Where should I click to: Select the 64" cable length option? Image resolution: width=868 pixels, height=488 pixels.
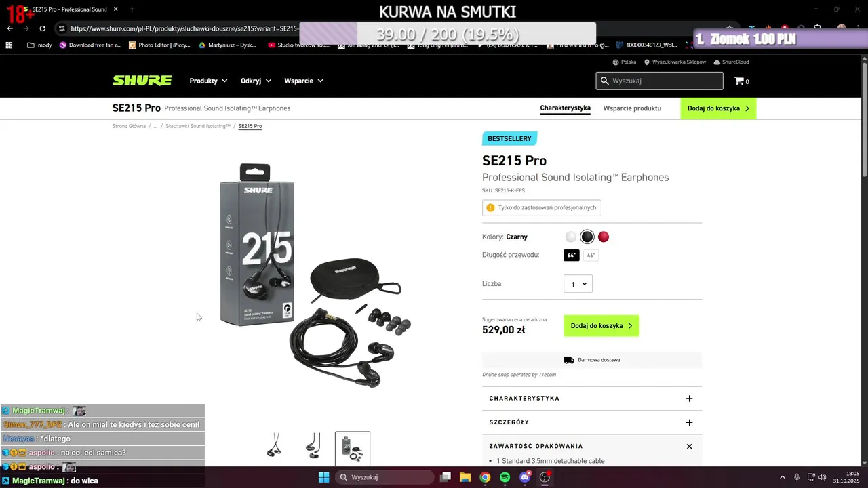point(572,256)
